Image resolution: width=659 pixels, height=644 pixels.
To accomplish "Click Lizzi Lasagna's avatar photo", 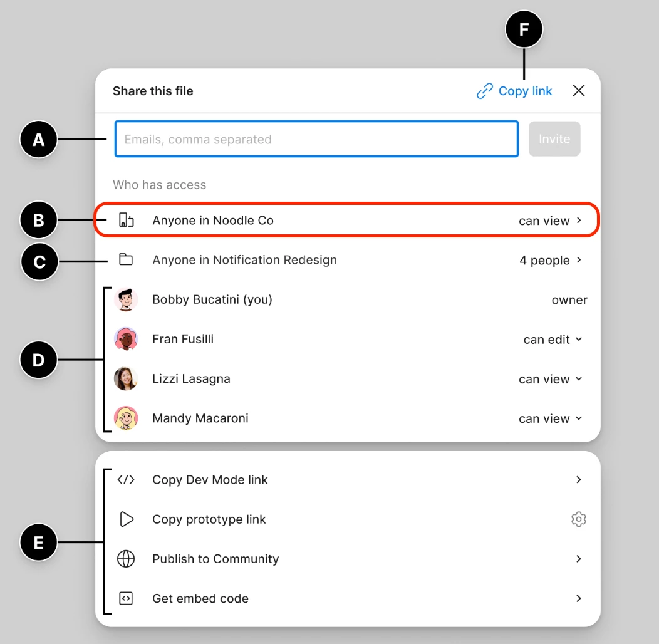I will [x=126, y=378].
